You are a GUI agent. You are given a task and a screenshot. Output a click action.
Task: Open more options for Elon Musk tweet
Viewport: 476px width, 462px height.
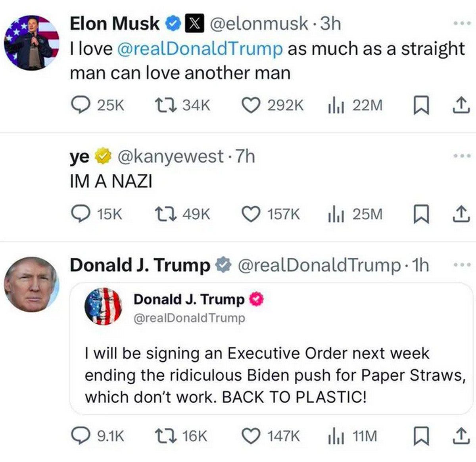click(x=462, y=24)
